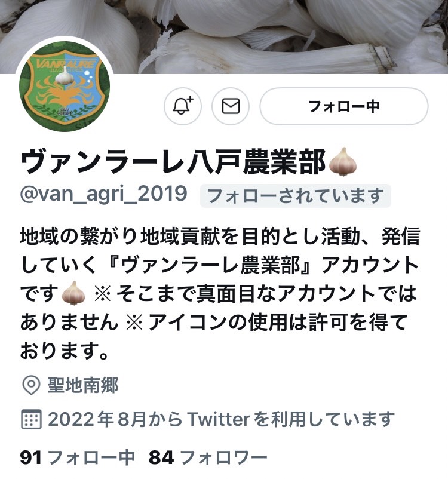Open the Vanraure shield profile picture

[x=65, y=86]
